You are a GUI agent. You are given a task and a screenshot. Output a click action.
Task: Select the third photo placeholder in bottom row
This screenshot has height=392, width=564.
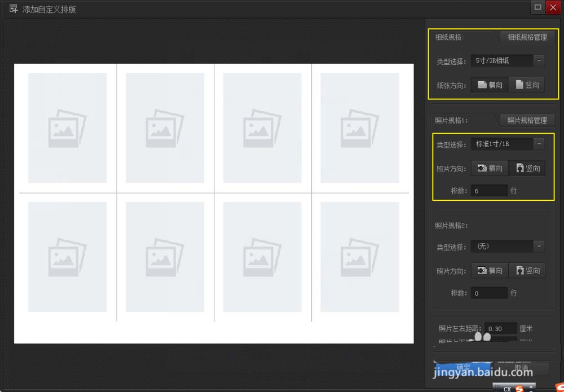(262, 257)
